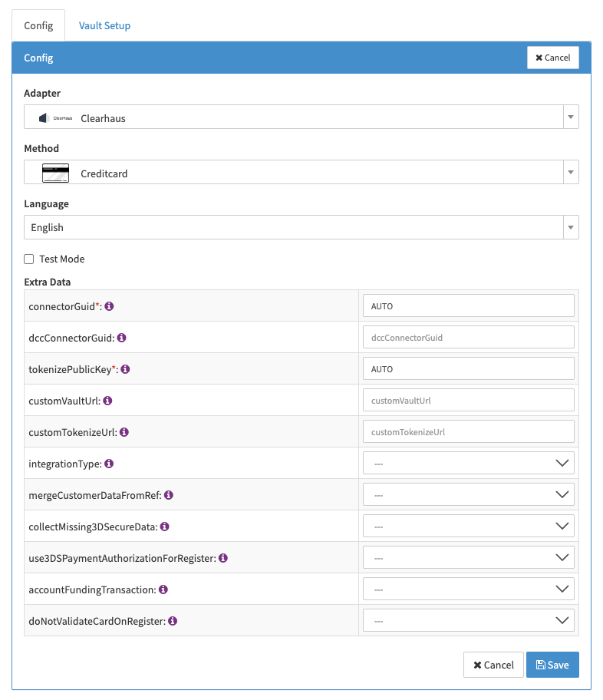Expand the Language dropdown set to English
The image size is (603, 700).
tap(301, 228)
